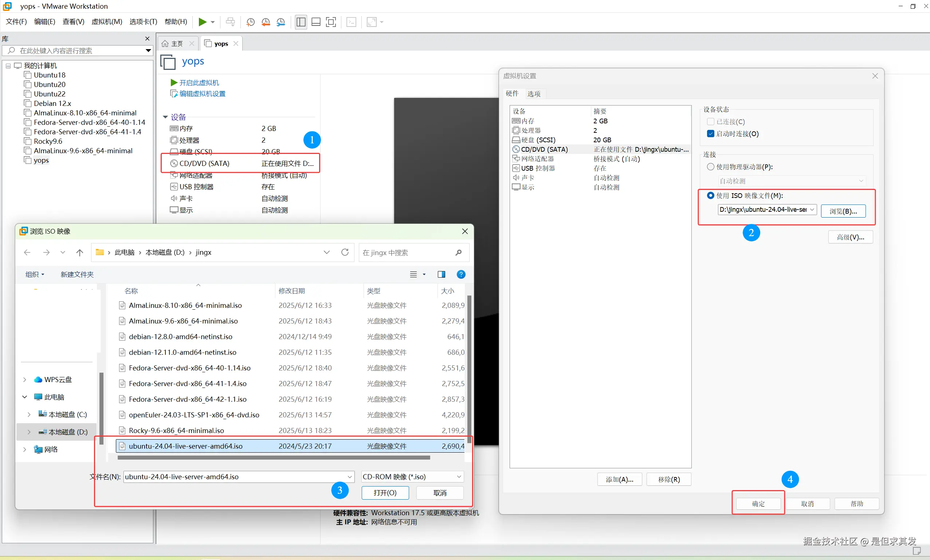Click the revert to snapshot icon

coord(266,22)
